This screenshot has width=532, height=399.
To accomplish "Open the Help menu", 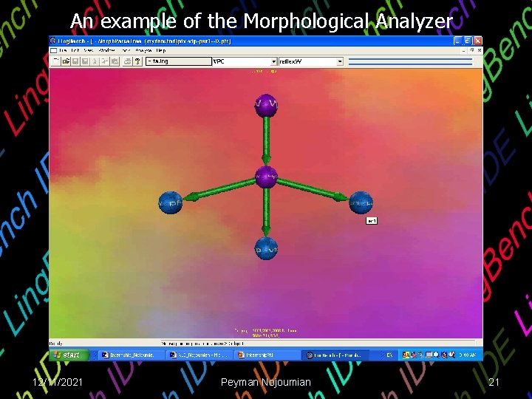I will point(161,50).
